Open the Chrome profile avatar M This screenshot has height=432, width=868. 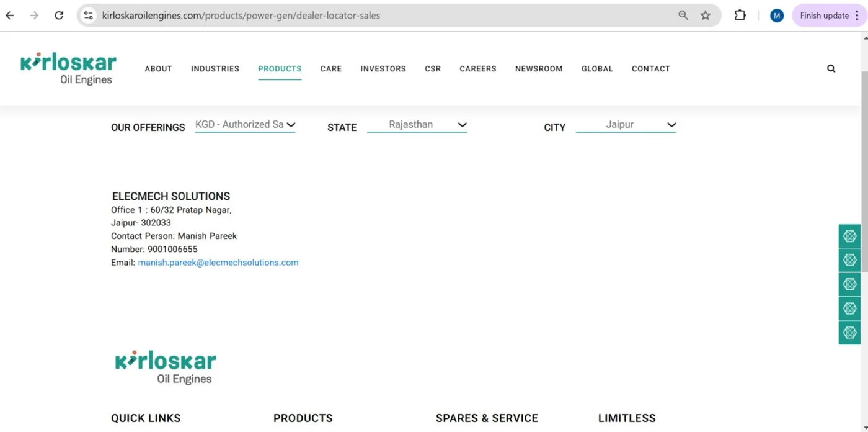777,16
